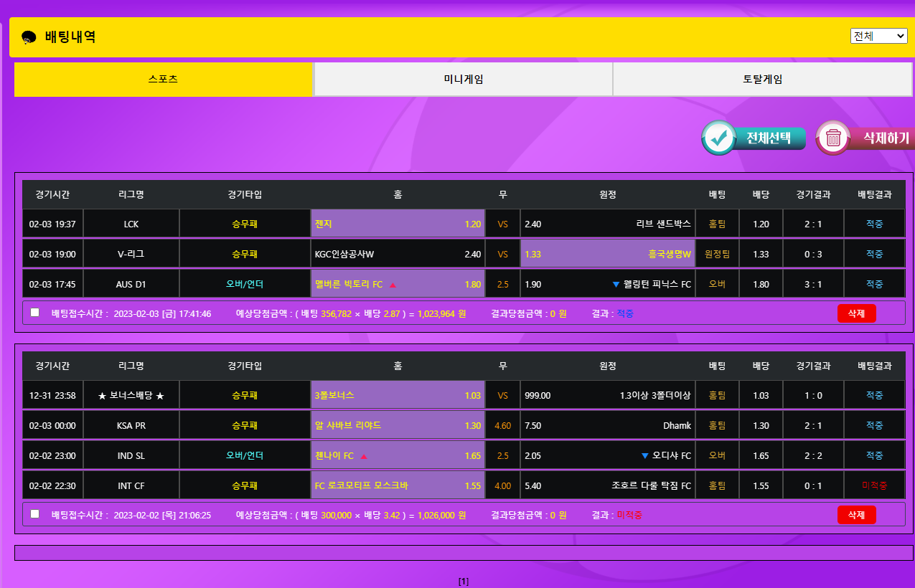Click the 흥국생명W away team odds cell

607,254
